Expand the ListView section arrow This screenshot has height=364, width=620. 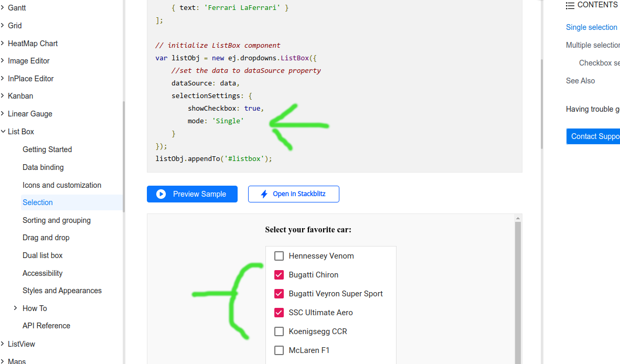point(2,344)
